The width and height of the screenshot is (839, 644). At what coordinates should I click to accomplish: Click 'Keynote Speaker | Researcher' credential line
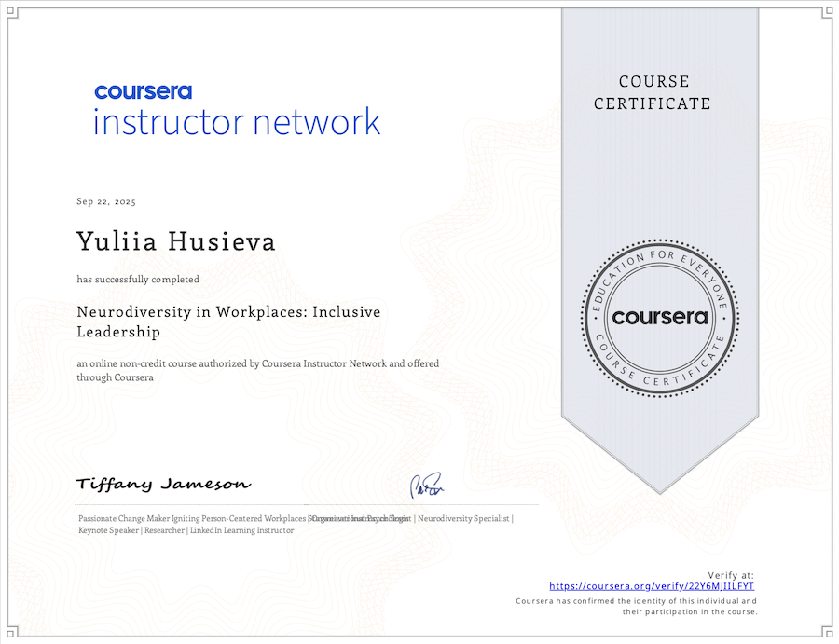(x=186, y=530)
